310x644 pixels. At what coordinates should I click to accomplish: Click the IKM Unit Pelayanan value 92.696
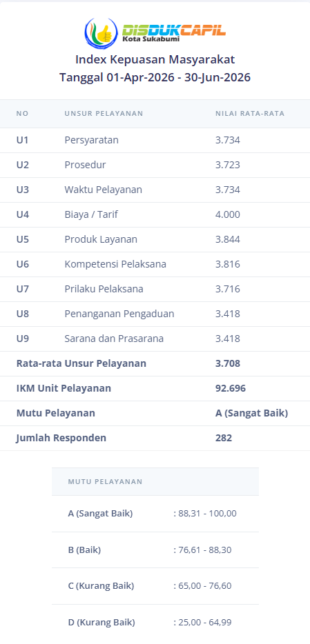[230, 388]
